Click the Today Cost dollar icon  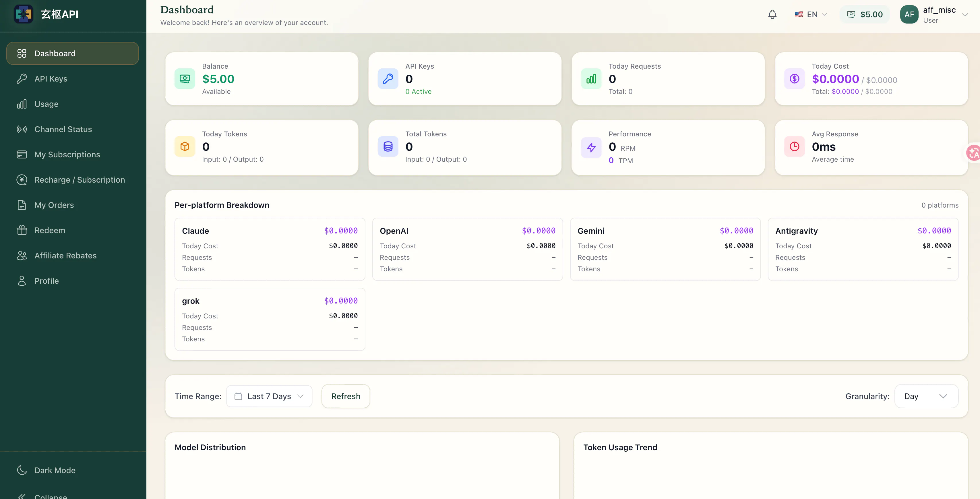coord(794,79)
